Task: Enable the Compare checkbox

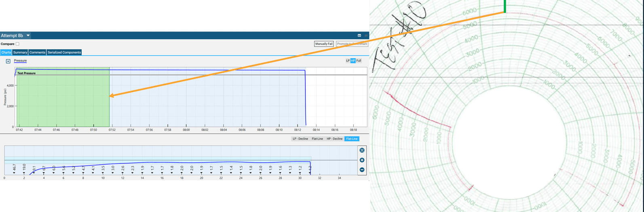Action: click(17, 44)
